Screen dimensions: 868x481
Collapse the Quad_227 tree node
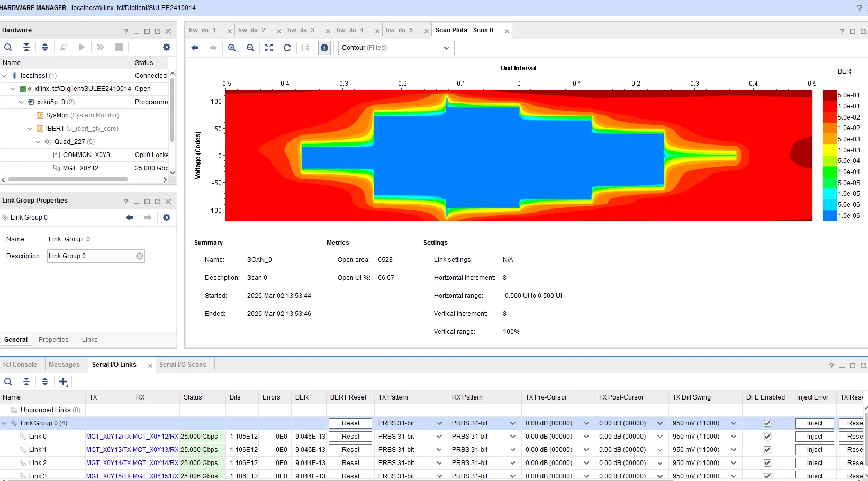(x=38, y=142)
